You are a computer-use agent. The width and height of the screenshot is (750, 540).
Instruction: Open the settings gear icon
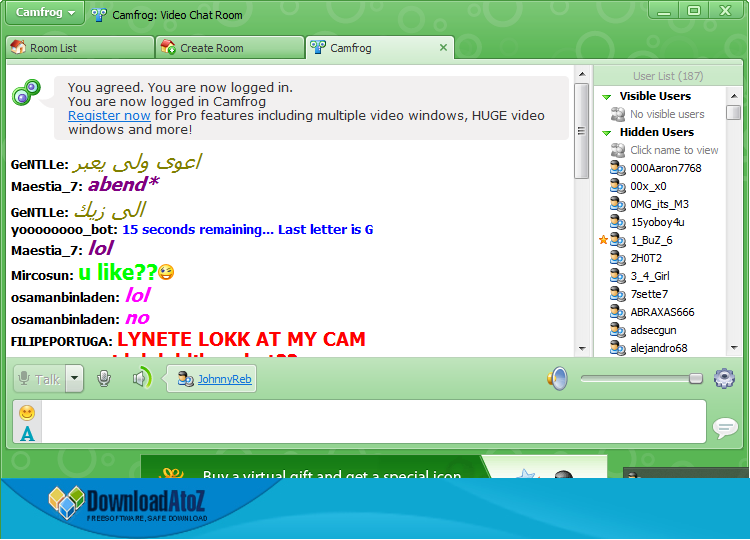click(x=724, y=379)
